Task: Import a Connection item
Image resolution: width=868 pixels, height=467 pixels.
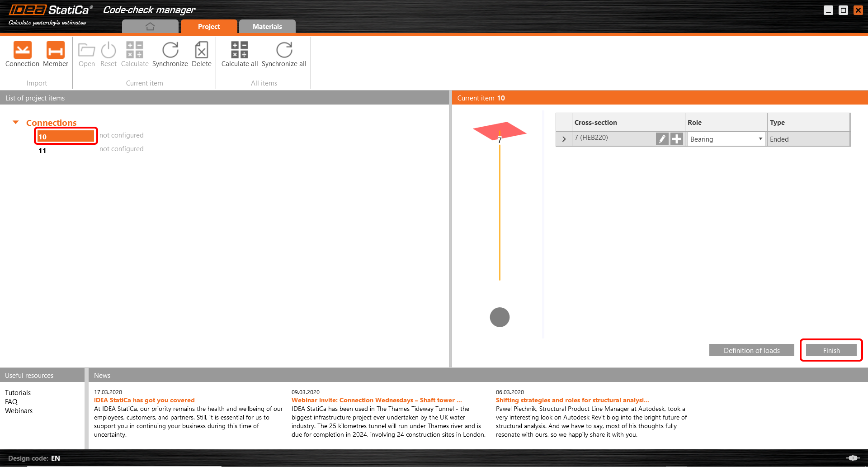Action: 22,54
